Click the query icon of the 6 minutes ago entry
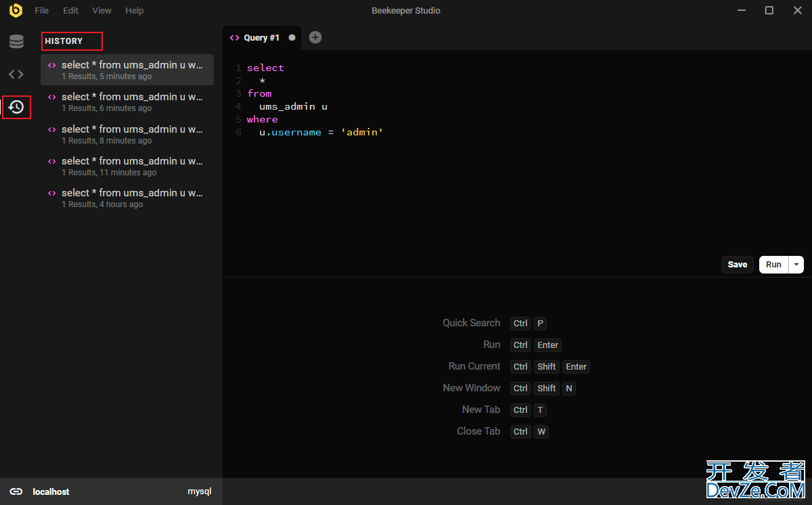 pos(52,97)
